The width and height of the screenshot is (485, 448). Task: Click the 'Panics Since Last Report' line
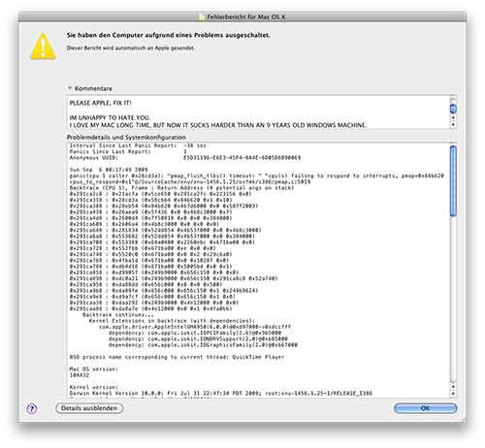128,151
